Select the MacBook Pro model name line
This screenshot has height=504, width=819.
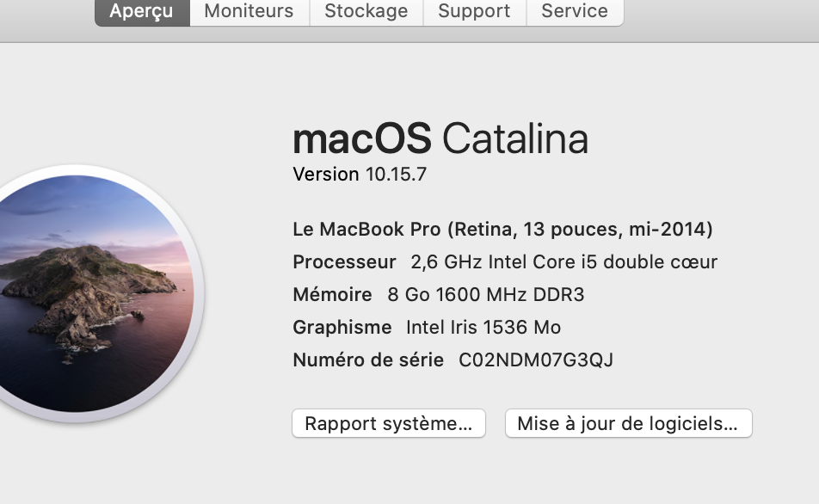click(x=502, y=230)
